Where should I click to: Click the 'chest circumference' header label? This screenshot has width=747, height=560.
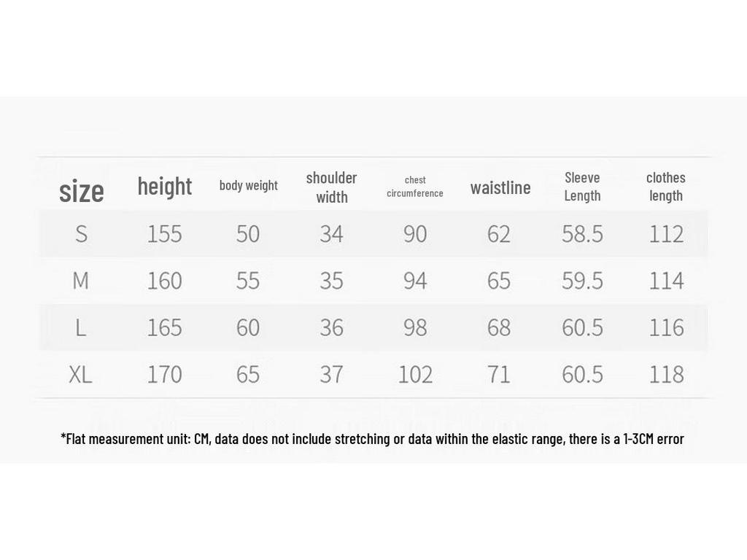click(x=415, y=187)
